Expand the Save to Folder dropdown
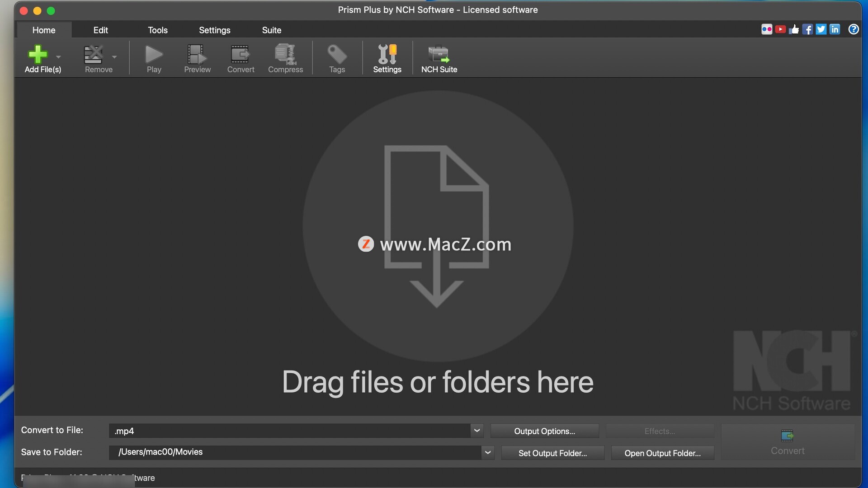Image resolution: width=868 pixels, height=488 pixels. point(488,452)
